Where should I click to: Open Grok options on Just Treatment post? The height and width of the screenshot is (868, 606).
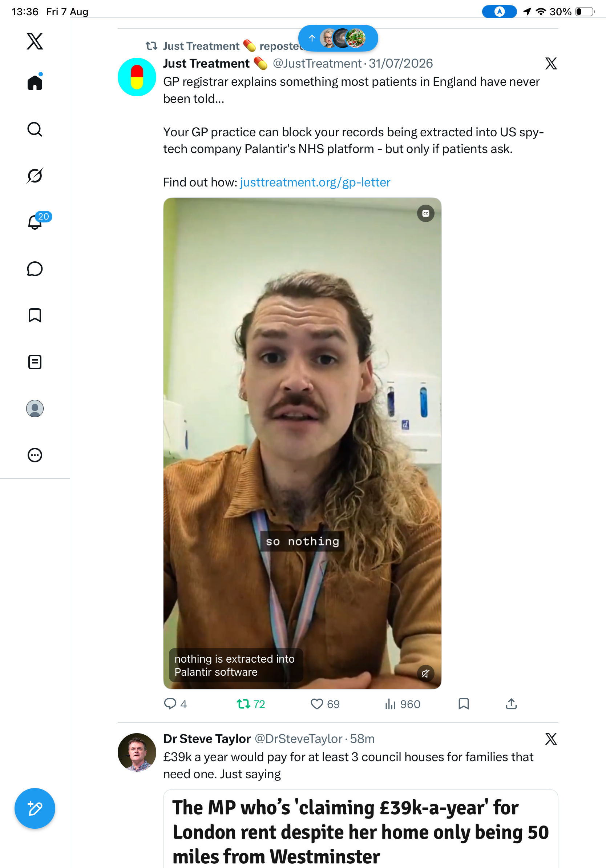(x=551, y=64)
